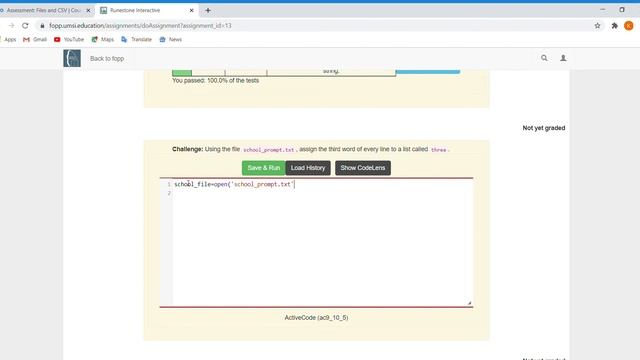Open a new tab with plus icon
Viewport: 640px width, 360px height.
[208, 10]
